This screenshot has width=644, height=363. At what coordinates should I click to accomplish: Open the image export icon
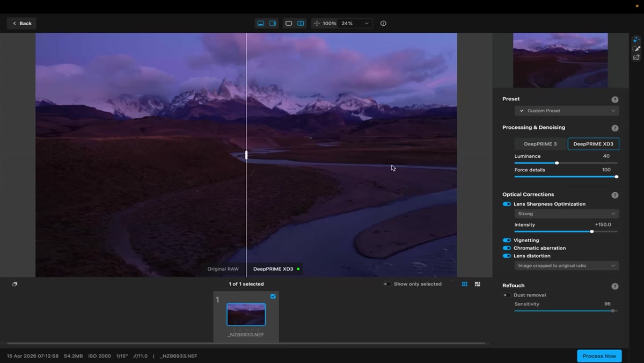coord(636,57)
